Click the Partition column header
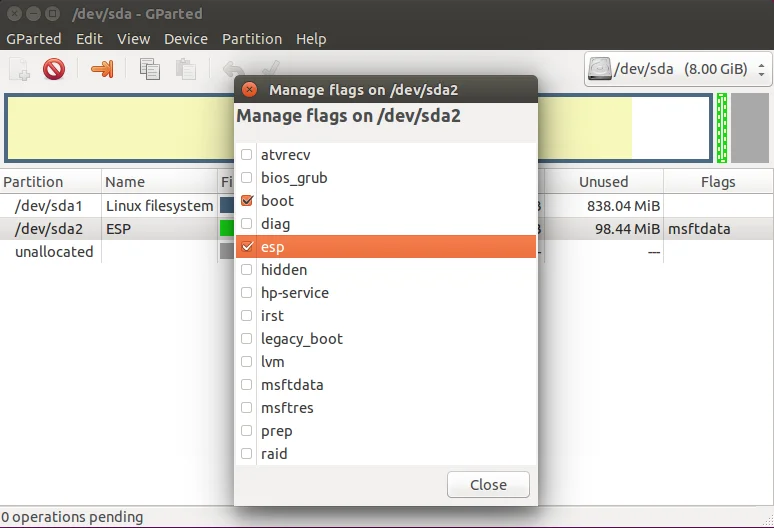Viewport: 774px width, 528px height. (x=50, y=182)
